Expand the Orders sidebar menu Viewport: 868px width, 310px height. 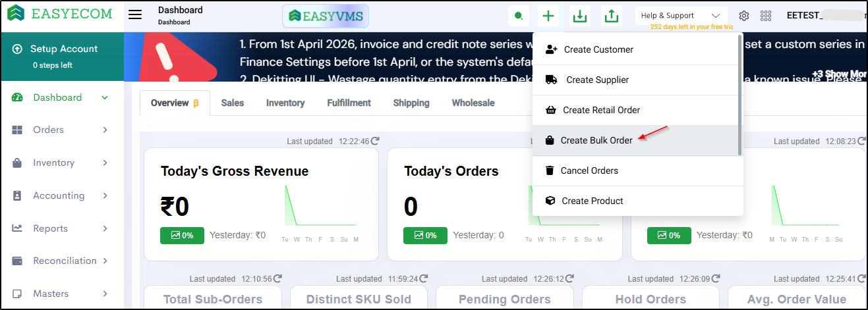point(61,130)
